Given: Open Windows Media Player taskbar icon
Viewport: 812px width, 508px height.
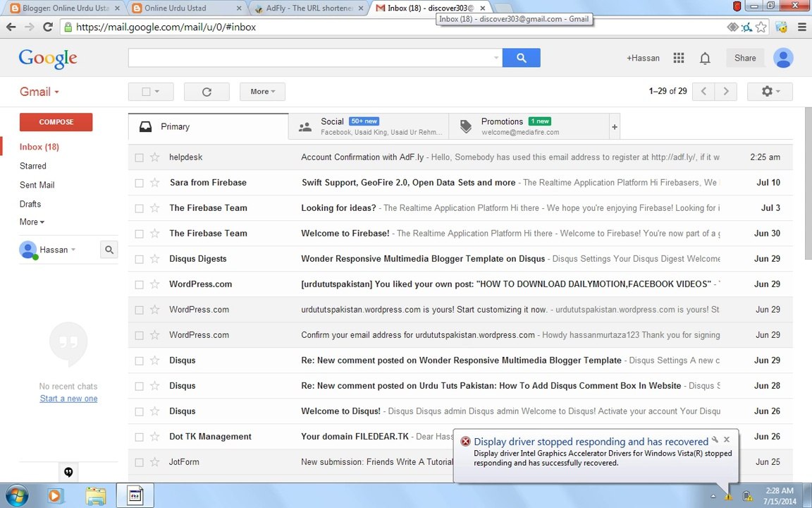Looking at the screenshot, I should 54,496.
